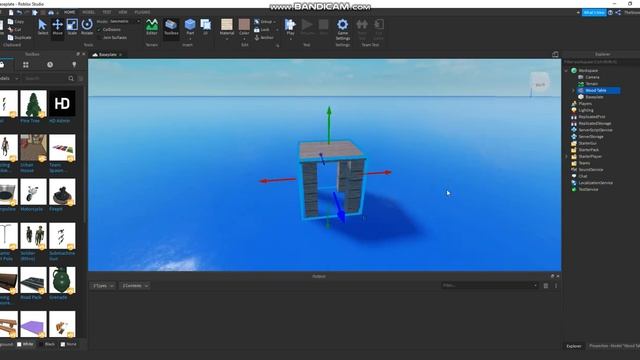Viewport: 640px width, 360px height.
Task: Open the Color picker dropdown
Action: click(x=244, y=39)
